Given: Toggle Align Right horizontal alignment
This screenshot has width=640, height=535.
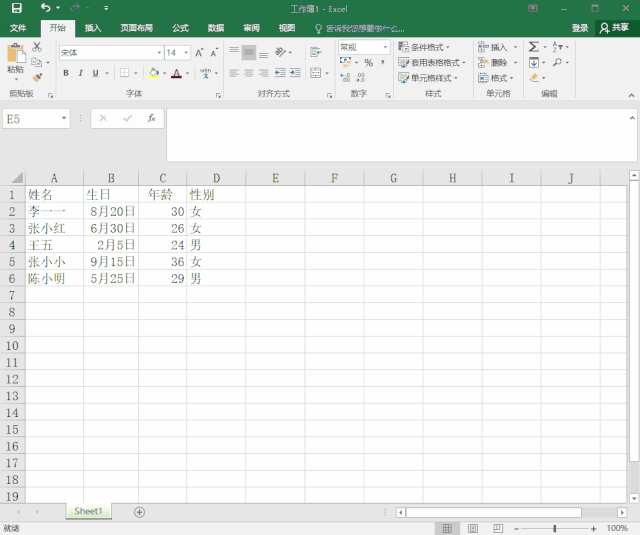Looking at the screenshot, I should [264, 73].
